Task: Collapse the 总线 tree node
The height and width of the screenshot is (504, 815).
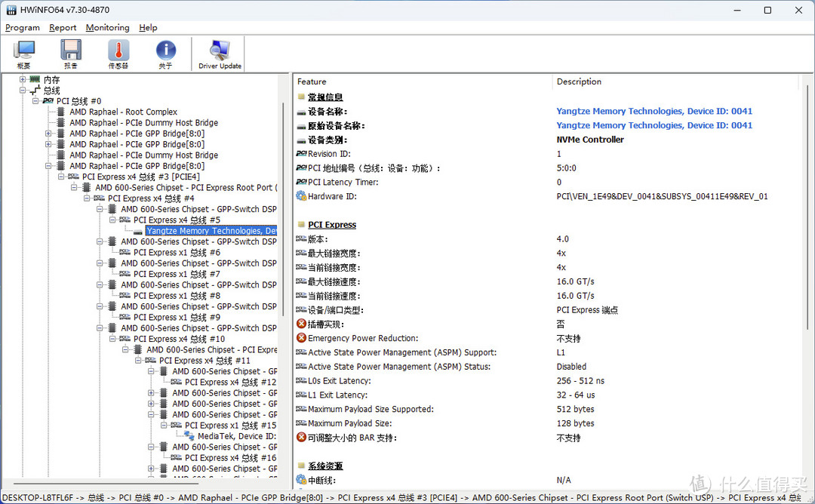Action: click(23, 91)
